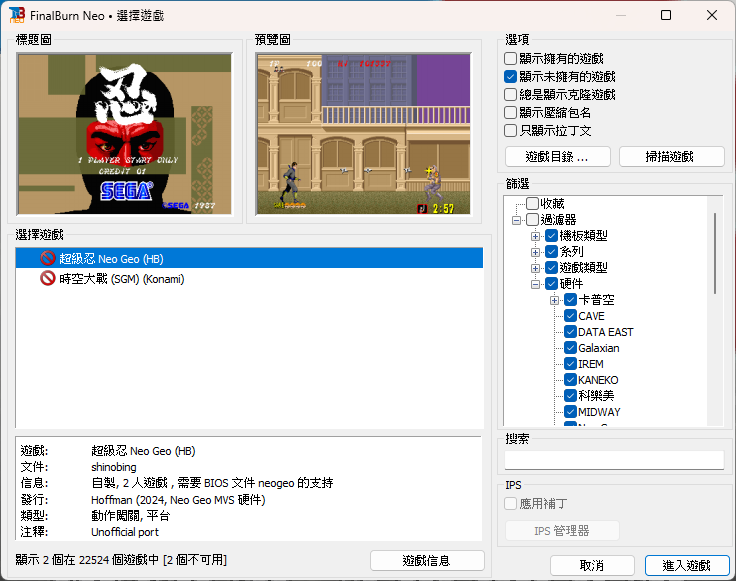Screen dimensions: 736x581
Task: Click the 取消 button
Action: pyautogui.click(x=592, y=566)
